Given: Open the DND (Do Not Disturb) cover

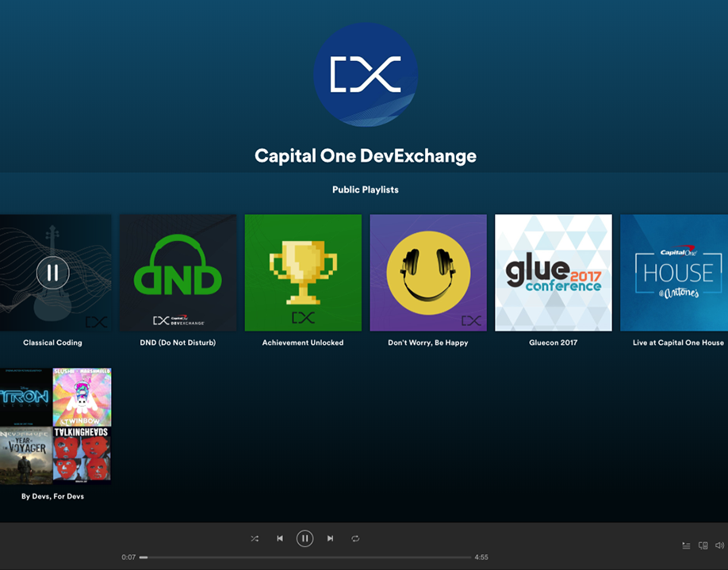Looking at the screenshot, I should (178, 273).
